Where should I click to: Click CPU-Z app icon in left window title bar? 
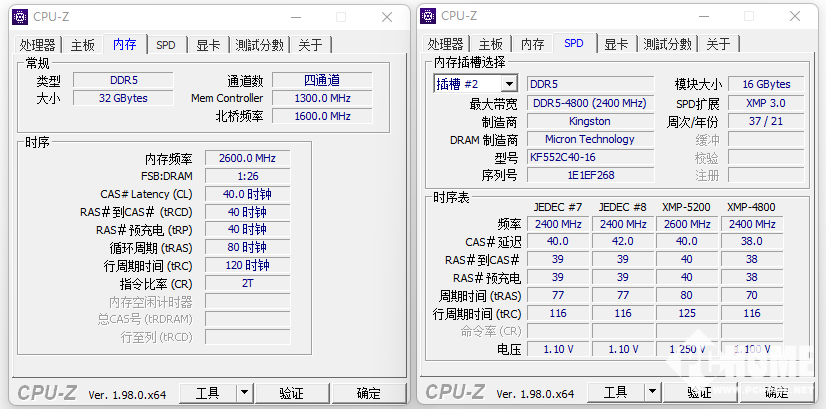20,17
